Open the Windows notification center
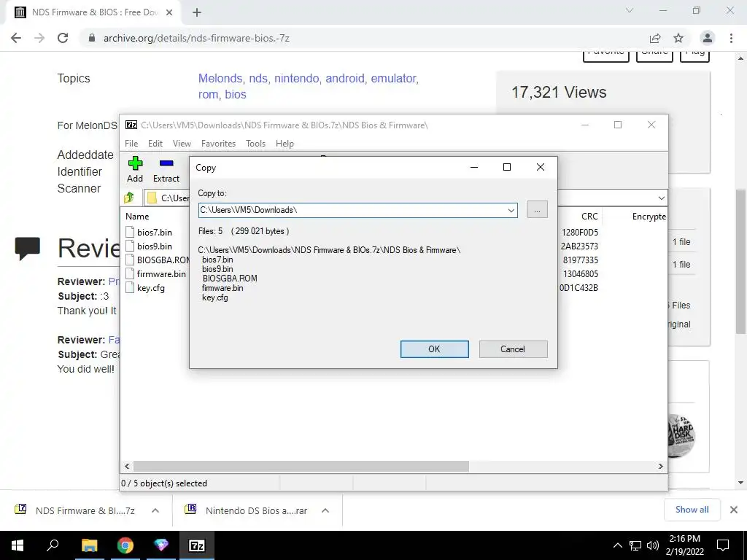Screen dimensions: 747x560 723,545
